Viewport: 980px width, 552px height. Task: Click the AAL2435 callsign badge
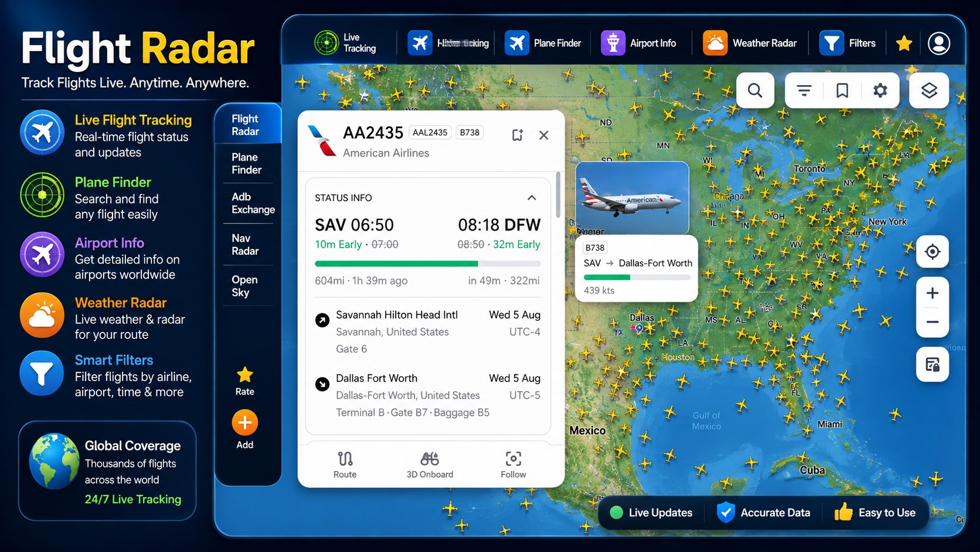pyautogui.click(x=430, y=133)
